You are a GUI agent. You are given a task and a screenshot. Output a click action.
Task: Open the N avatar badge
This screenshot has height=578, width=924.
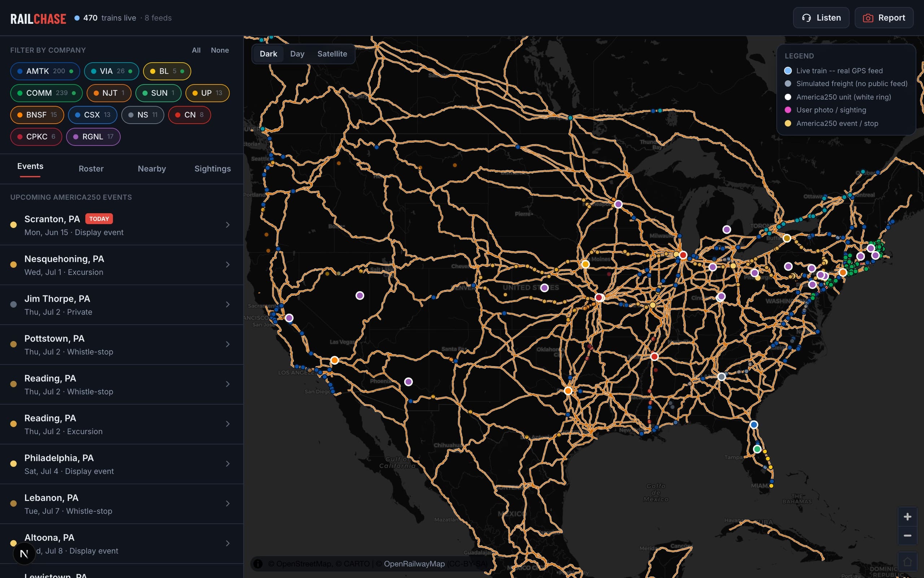pos(24,553)
